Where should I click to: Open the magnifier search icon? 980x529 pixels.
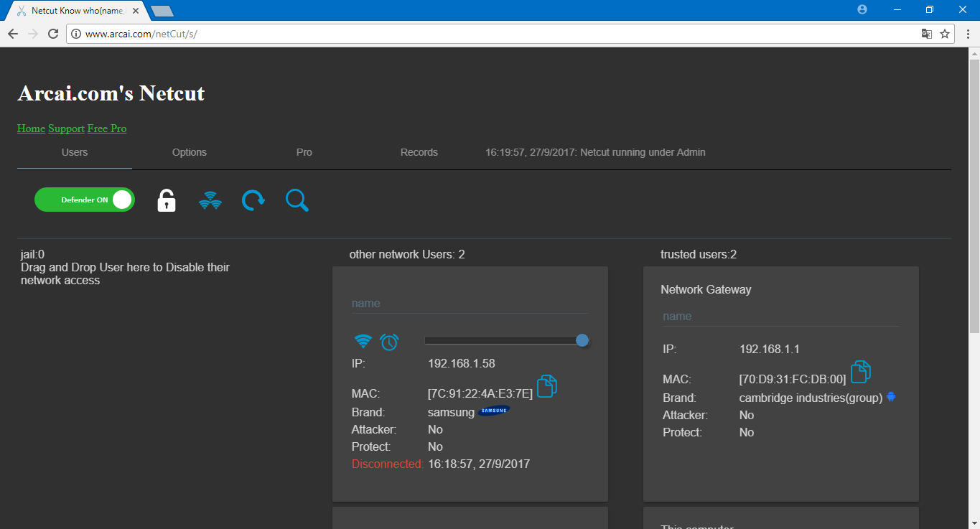[297, 200]
